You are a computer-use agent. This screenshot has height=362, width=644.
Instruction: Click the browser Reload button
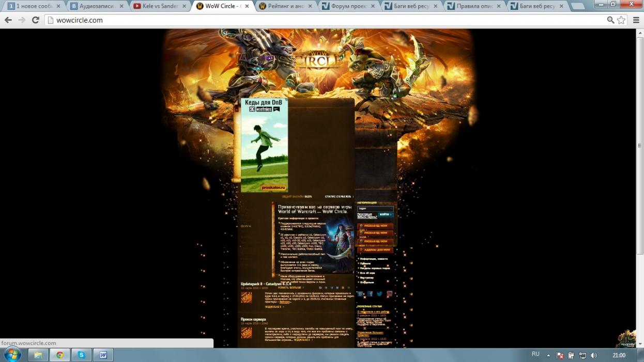tap(35, 20)
